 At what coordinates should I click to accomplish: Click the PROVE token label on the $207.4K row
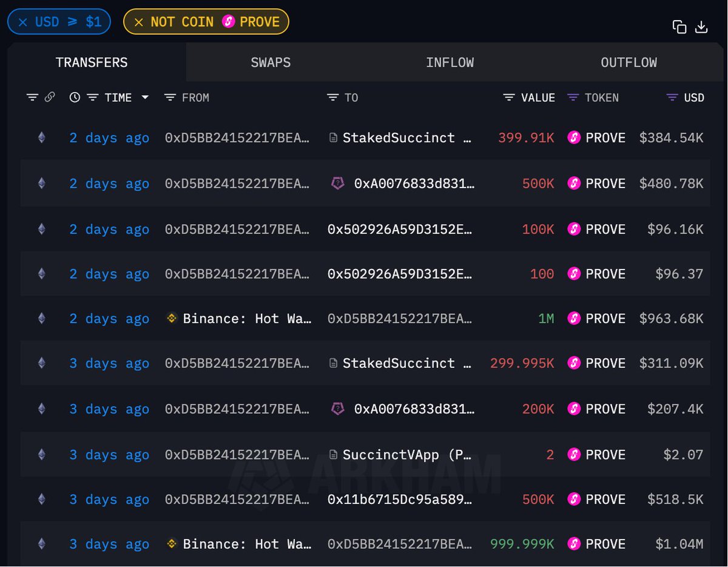point(605,409)
